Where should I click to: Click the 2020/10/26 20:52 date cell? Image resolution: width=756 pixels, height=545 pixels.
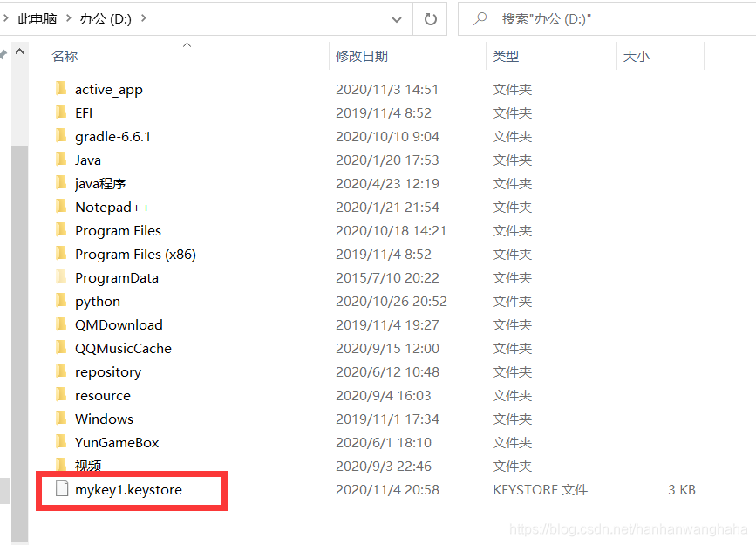coord(392,302)
